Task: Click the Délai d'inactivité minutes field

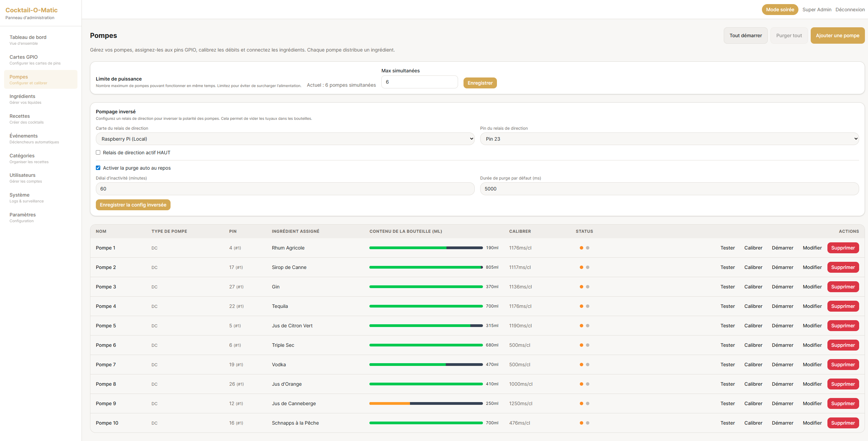Action: 285,189
